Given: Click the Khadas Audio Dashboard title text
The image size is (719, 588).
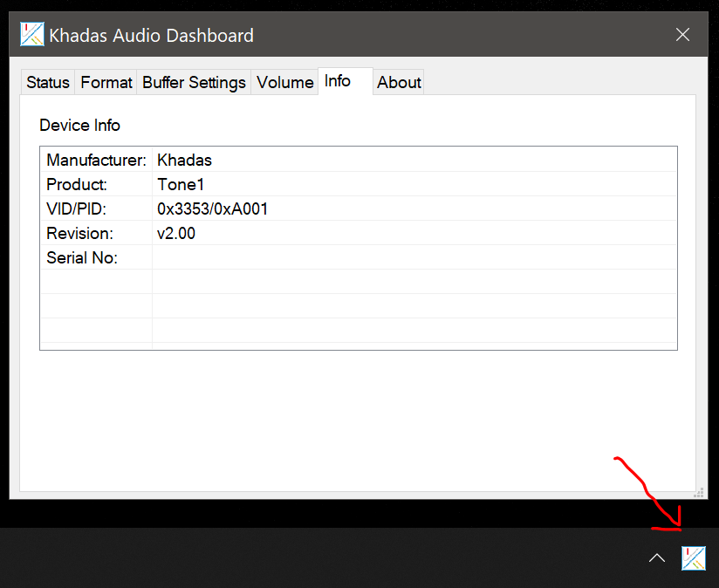Looking at the screenshot, I should 151,35.
